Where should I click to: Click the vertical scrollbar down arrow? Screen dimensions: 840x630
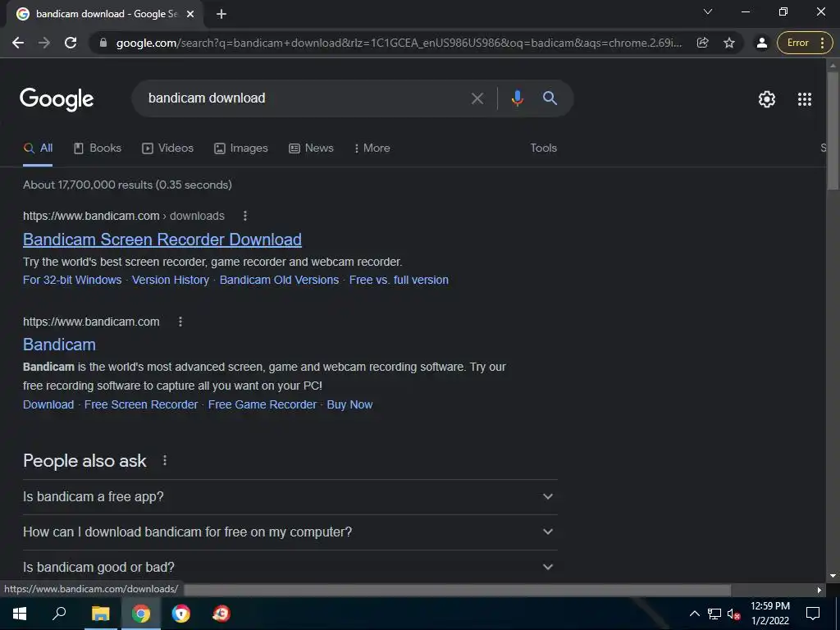pyautogui.click(x=833, y=577)
